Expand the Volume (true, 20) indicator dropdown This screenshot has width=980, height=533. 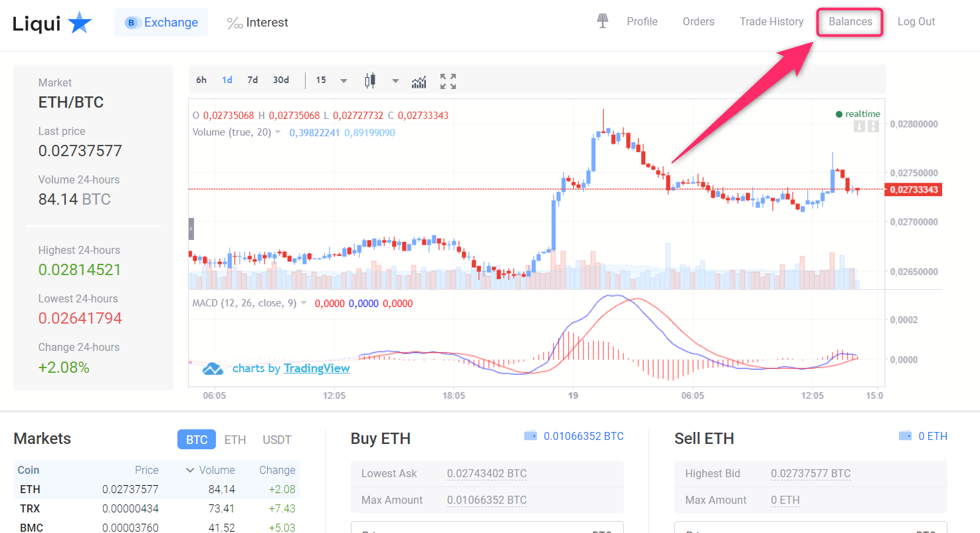[278, 132]
